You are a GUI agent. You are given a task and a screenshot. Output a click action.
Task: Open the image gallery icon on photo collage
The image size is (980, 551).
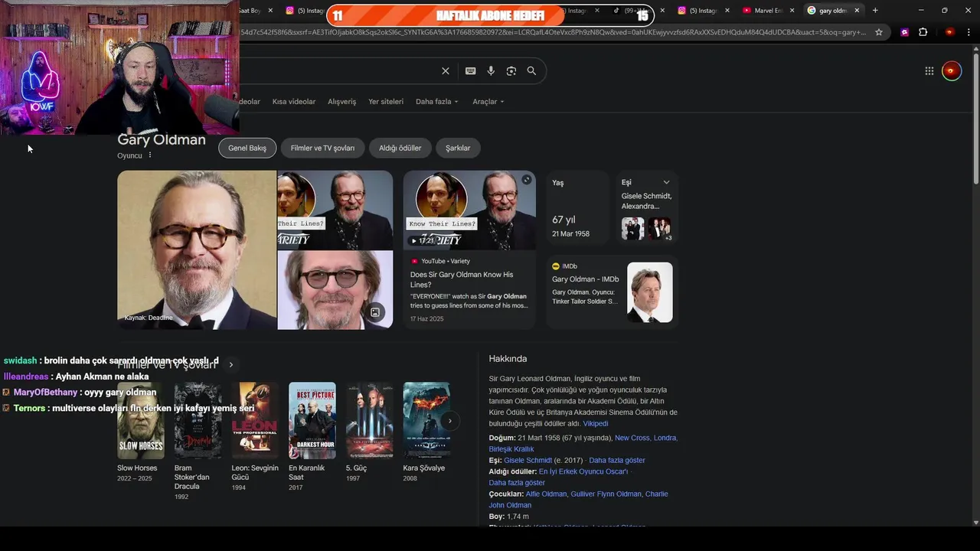pyautogui.click(x=375, y=312)
